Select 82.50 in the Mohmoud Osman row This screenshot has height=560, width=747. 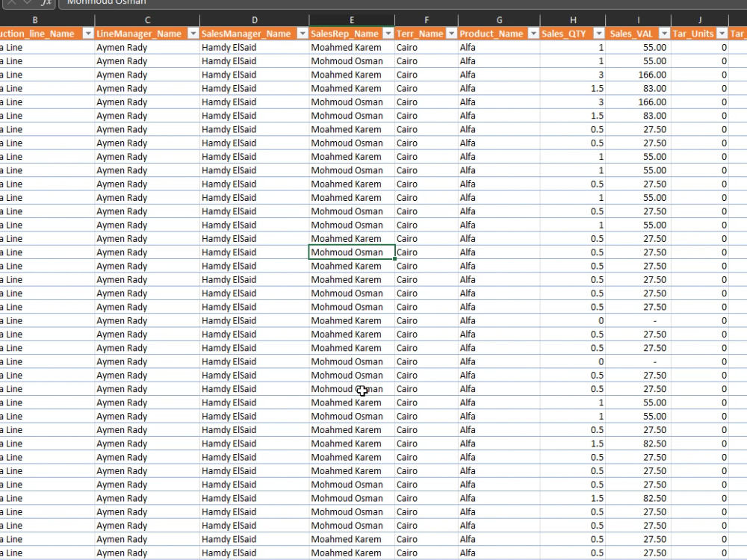[x=654, y=499]
